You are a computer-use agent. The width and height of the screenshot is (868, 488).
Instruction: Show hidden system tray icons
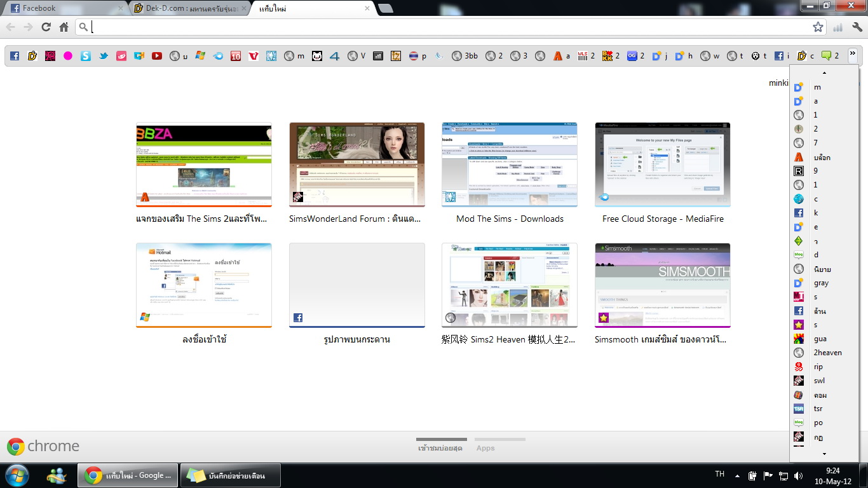tap(737, 475)
